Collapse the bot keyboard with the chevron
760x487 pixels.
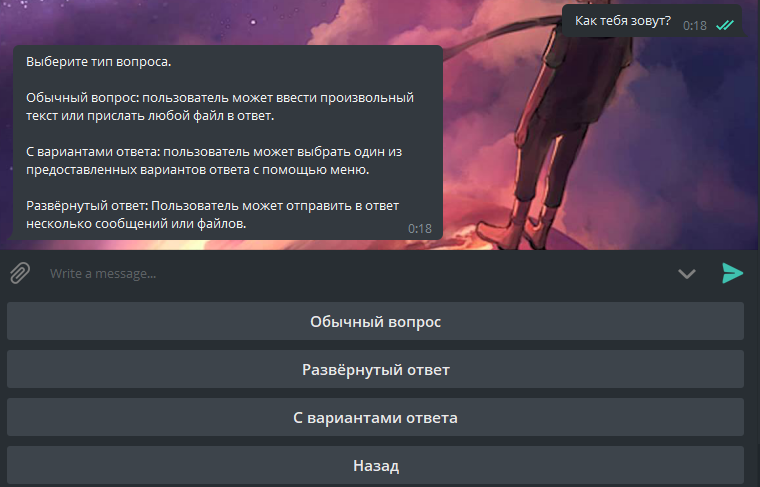(x=686, y=274)
